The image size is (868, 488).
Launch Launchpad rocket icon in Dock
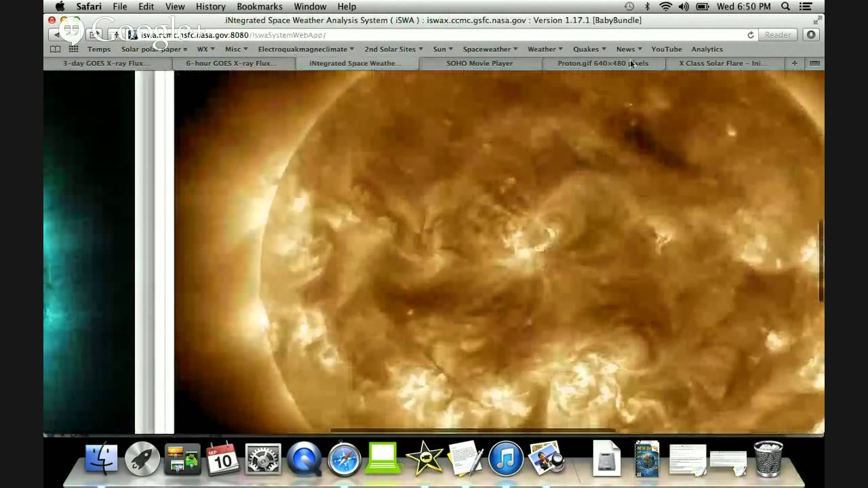(x=142, y=460)
